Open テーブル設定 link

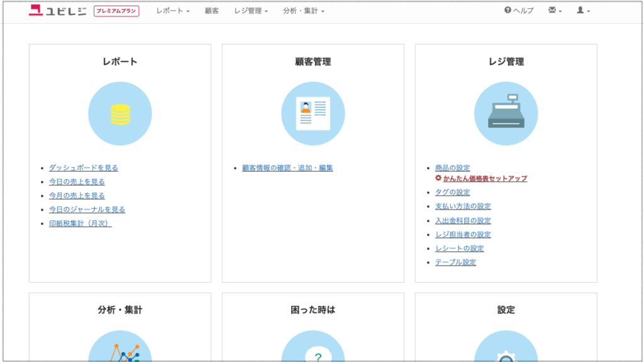click(455, 263)
